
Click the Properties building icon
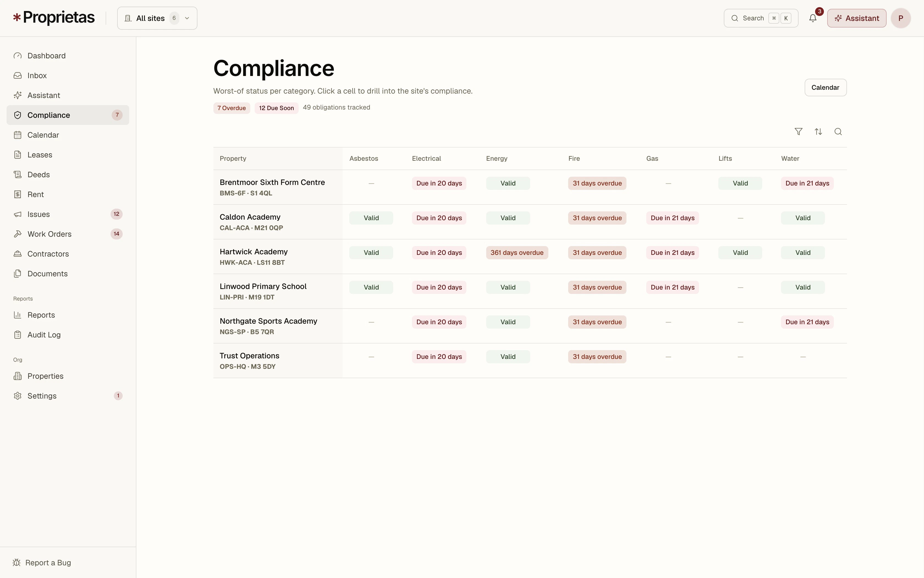point(18,376)
